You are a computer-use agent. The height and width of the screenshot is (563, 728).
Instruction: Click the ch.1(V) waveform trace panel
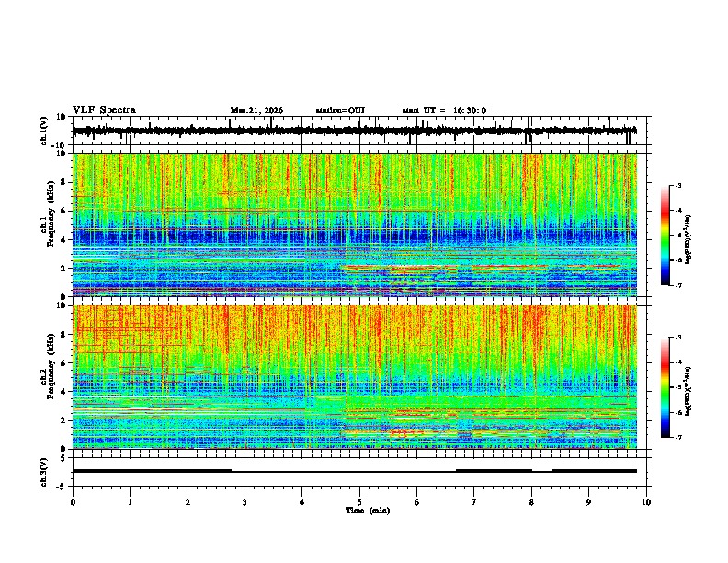[359, 131]
